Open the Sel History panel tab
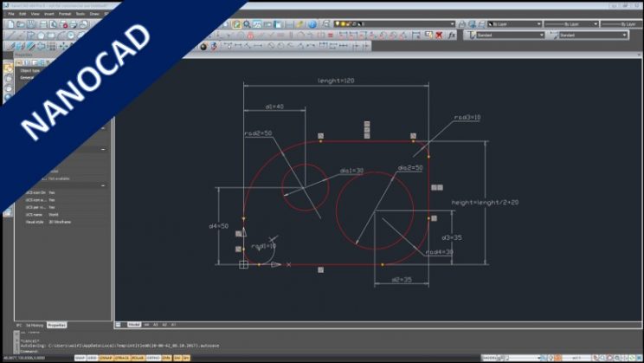The height and width of the screenshot is (363, 644). pos(35,325)
